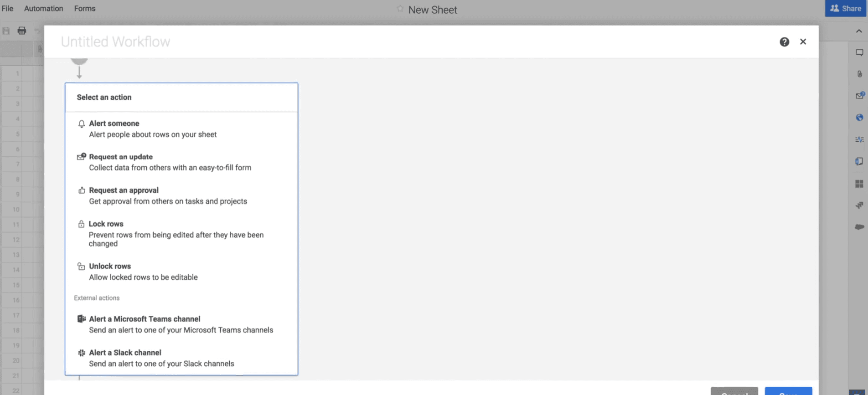Open the Conversations panel icon
The image size is (868, 395).
(x=859, y=52)
